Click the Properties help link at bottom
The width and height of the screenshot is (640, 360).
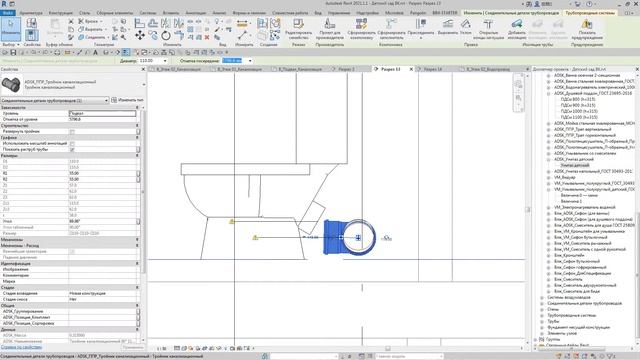[21, 347]
